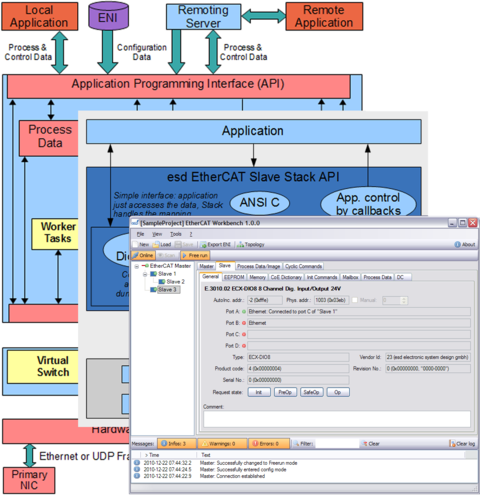Click inside the Comment text box
The image size is (480, 495).
coord(337,419)
